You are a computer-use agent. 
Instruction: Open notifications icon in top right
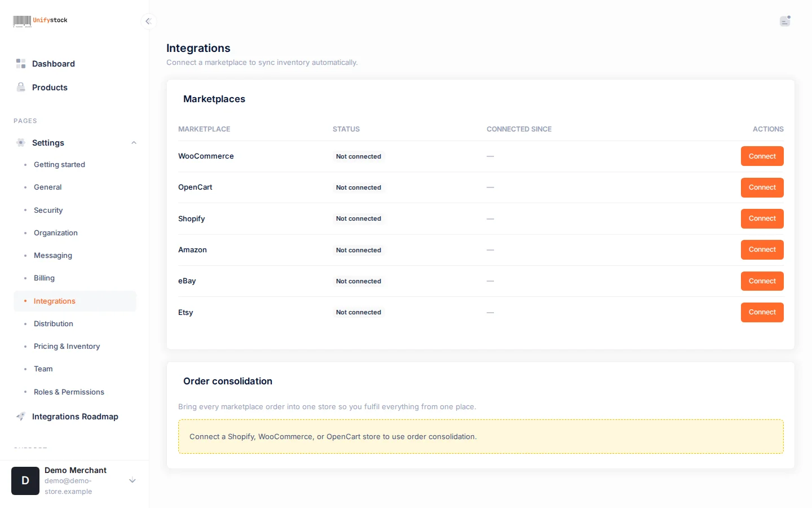[x=785, y=21]
